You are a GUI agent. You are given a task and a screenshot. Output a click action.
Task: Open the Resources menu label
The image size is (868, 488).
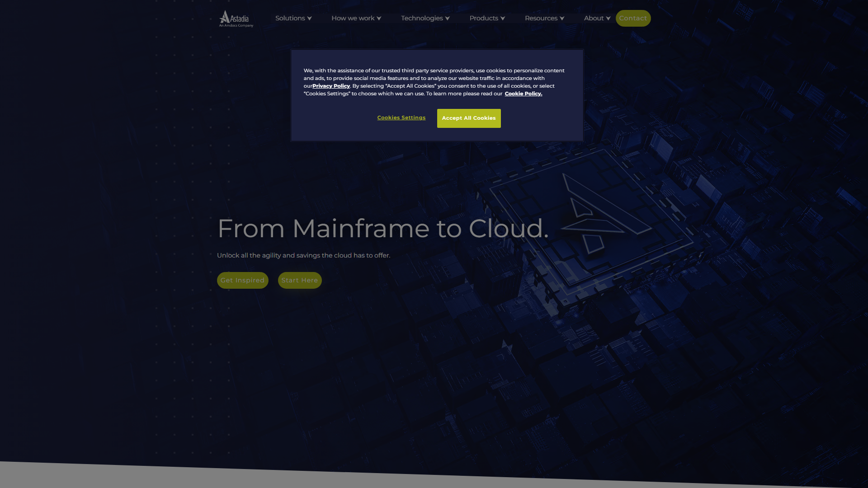(541, 18)
